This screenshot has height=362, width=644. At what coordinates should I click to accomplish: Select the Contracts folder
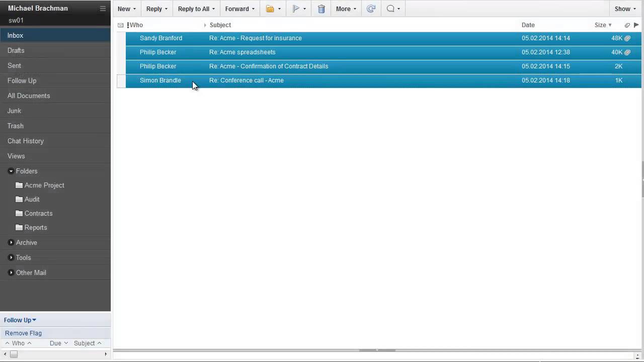39,213
